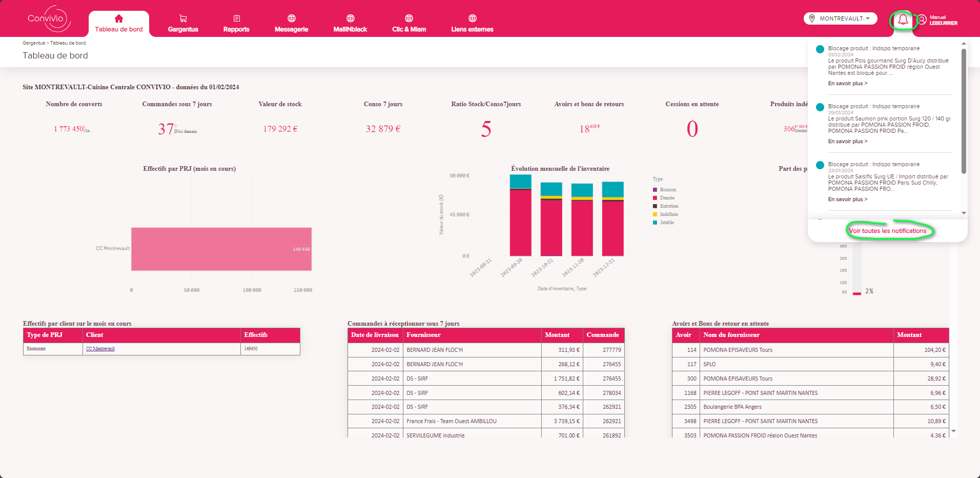Viewport: 980px width, 478px height.
Task: Open the MONTREVAULT site dropdown
Action: (x=841, y=18)
